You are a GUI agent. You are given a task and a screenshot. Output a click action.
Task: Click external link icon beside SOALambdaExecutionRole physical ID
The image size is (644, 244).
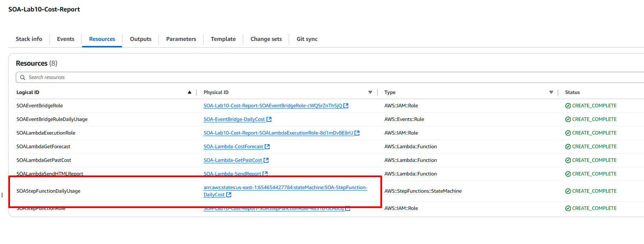coord(357,133)
